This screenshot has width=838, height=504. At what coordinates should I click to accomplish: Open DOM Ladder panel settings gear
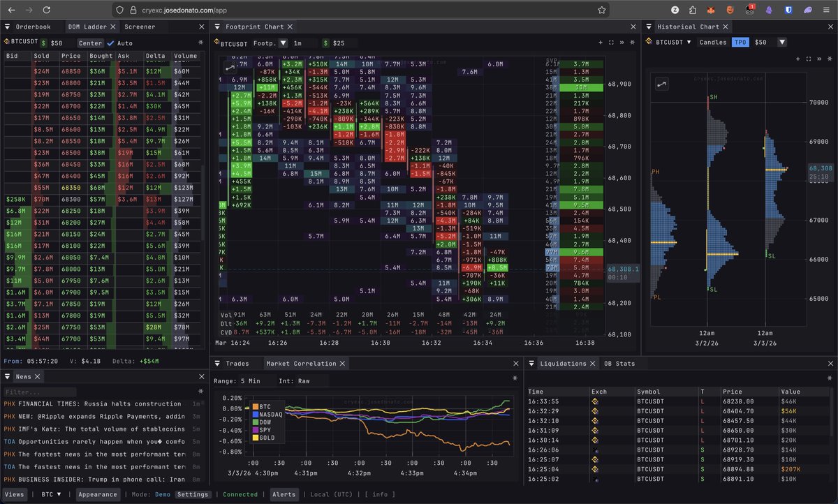click(201, 43)
